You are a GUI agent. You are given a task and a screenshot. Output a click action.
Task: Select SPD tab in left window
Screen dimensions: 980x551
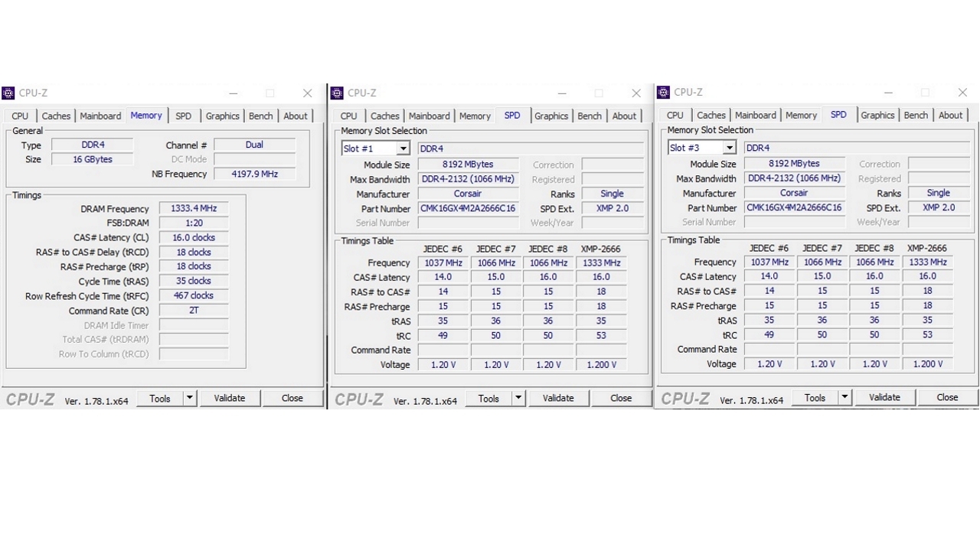pyautogui.click(x=184, y=116)
